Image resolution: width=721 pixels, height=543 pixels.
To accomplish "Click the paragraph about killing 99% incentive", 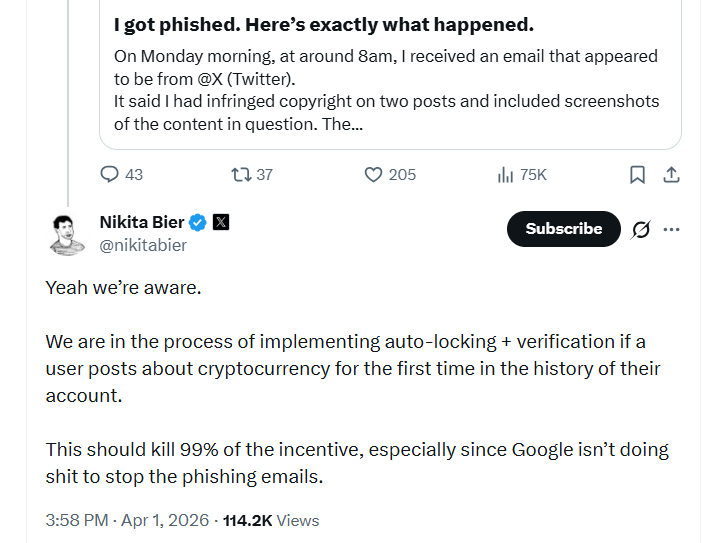I will coord(356,463).
